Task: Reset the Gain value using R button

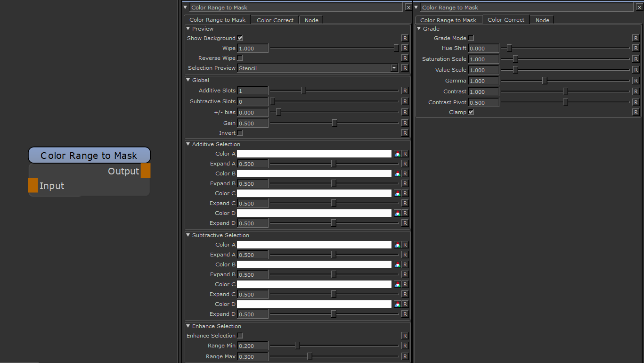Action: [x=405, y=123]
